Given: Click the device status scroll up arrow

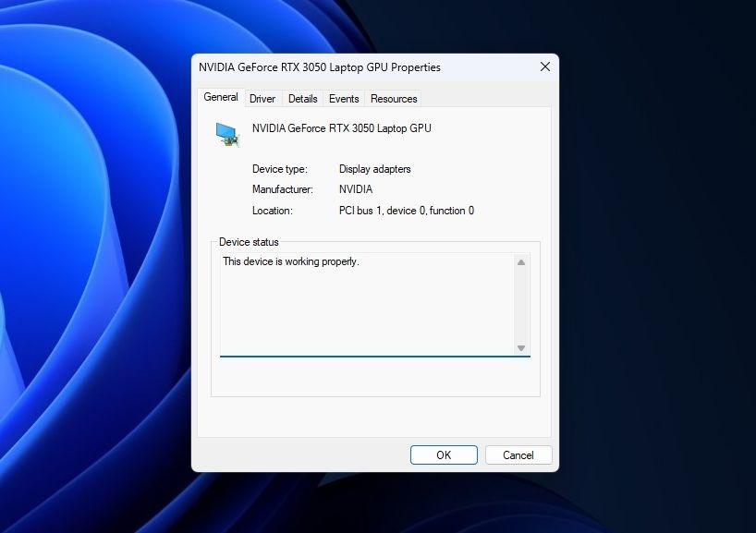Looking at the screenshot, I should tap(521, 262).
